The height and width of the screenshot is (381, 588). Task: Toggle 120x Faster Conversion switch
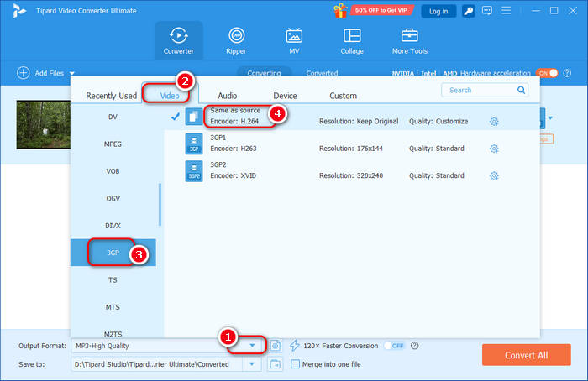click(395, 346)
